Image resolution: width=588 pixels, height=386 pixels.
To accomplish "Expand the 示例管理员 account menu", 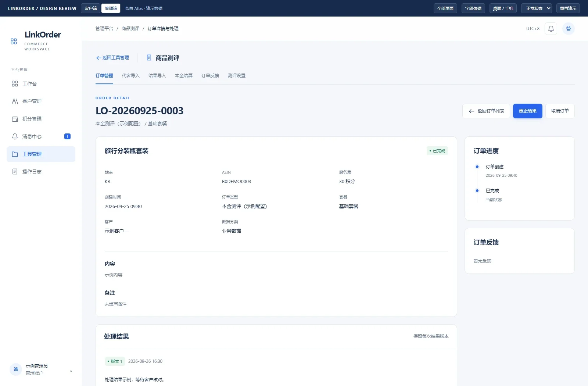I will (71, 371).
